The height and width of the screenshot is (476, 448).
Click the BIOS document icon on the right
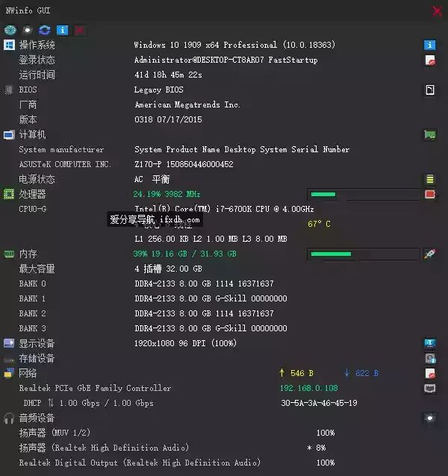pos(429,90)
